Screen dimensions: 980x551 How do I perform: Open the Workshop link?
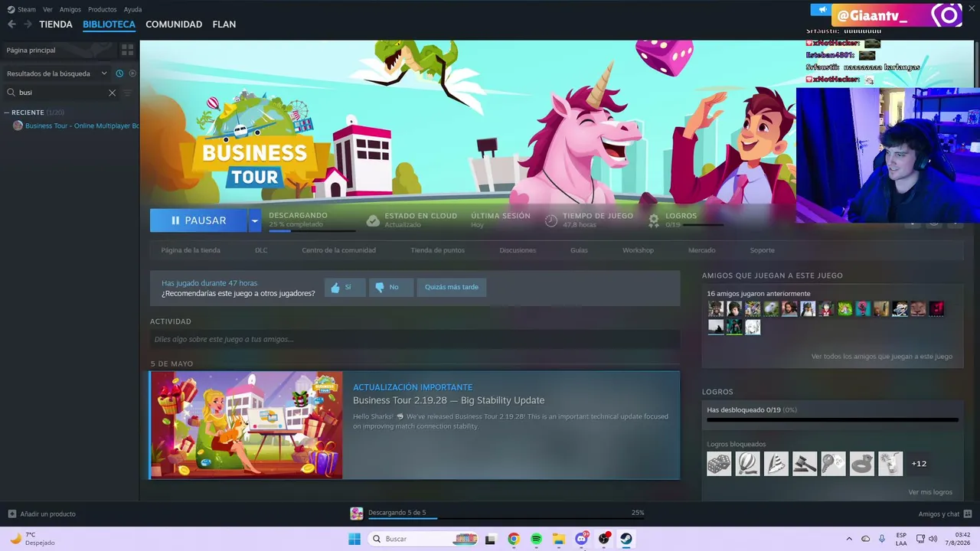coord(638,250)
